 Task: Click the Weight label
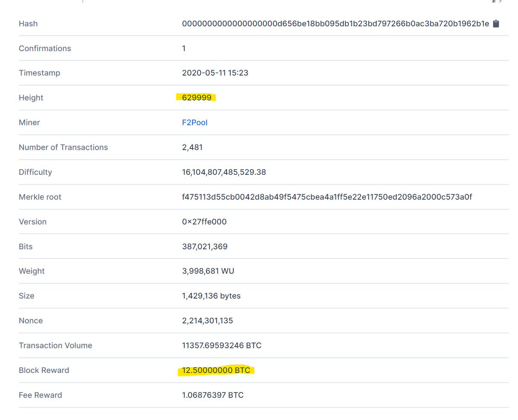click(32, 271)
